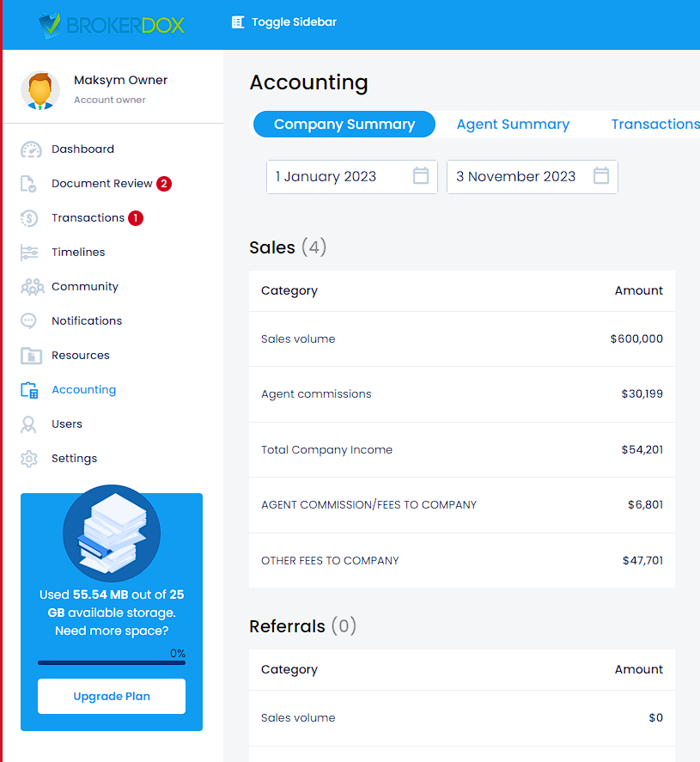Click the $0 referral amount

[656, 718]
